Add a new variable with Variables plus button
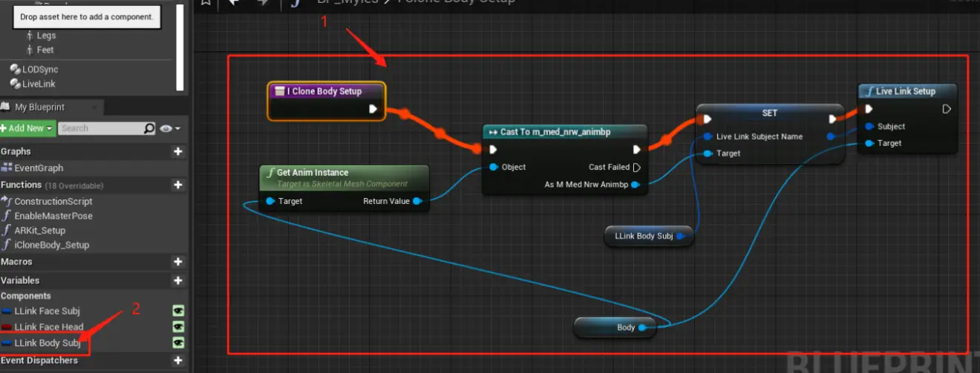980x373 pixels. [177, 280]
